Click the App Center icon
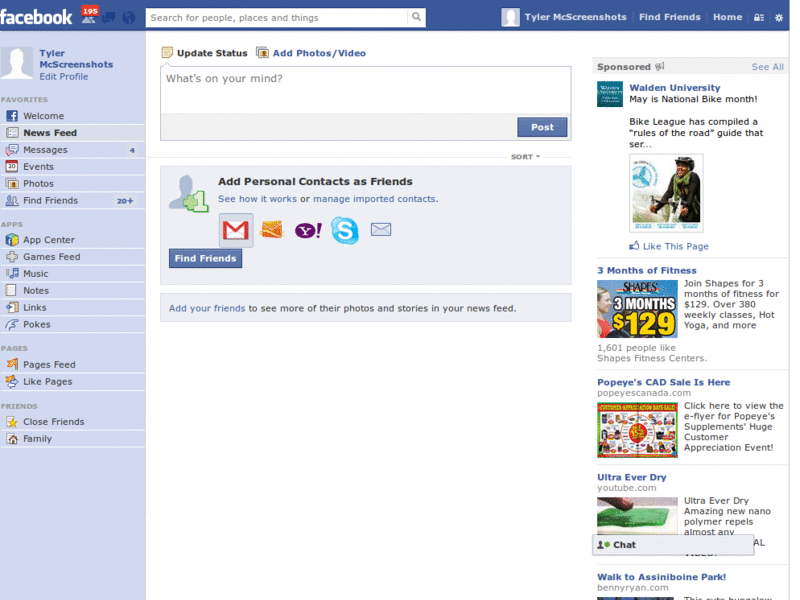The height and width of the screenshot is (600, 800). pos(12,239)
